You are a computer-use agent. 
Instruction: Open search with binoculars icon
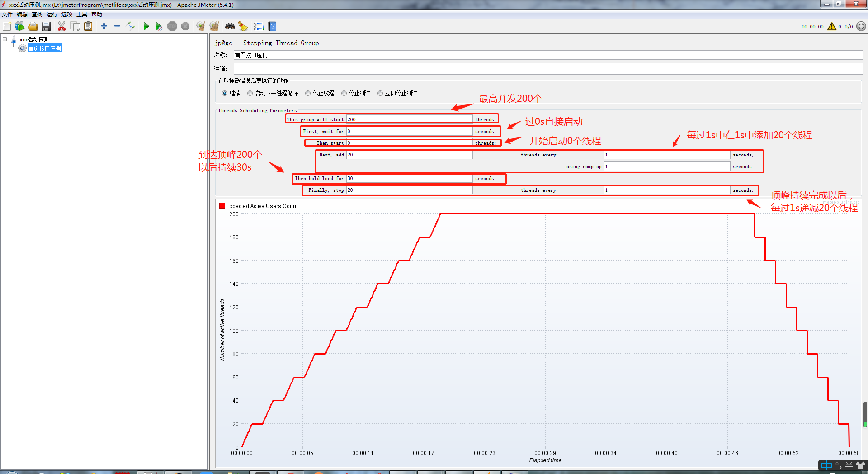click(x=230, y=26)
